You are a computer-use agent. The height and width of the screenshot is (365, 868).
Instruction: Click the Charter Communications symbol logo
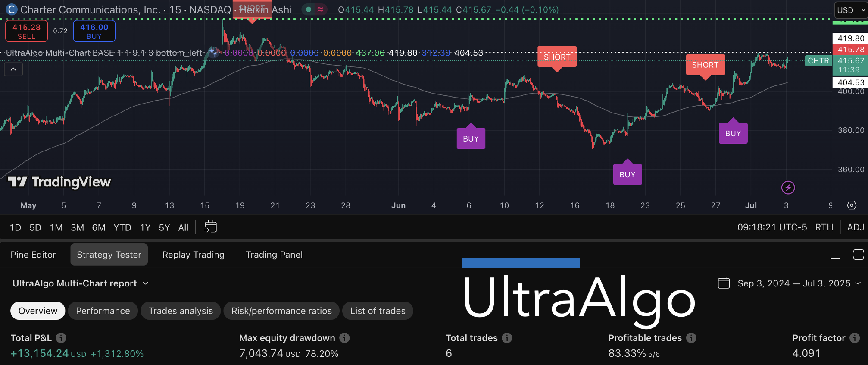(12, 9)
